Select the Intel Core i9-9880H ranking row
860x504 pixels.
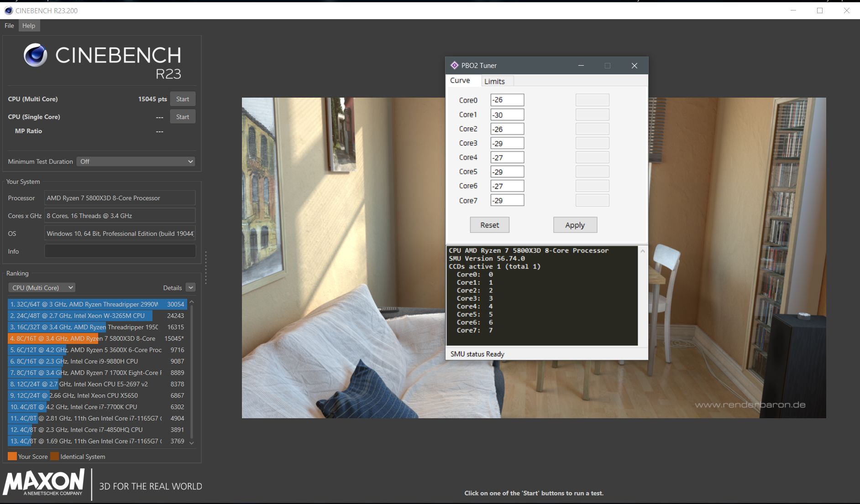point(97,361)
